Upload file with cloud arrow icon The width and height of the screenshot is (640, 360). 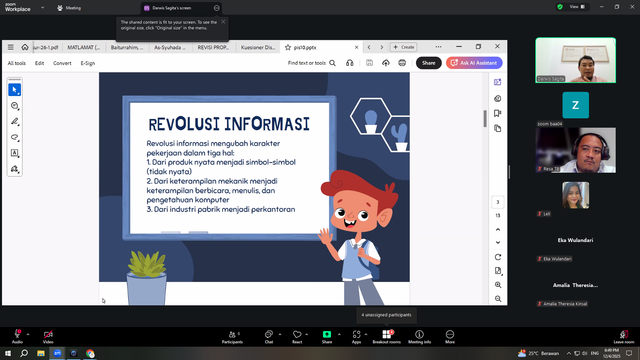pos(386,63)
